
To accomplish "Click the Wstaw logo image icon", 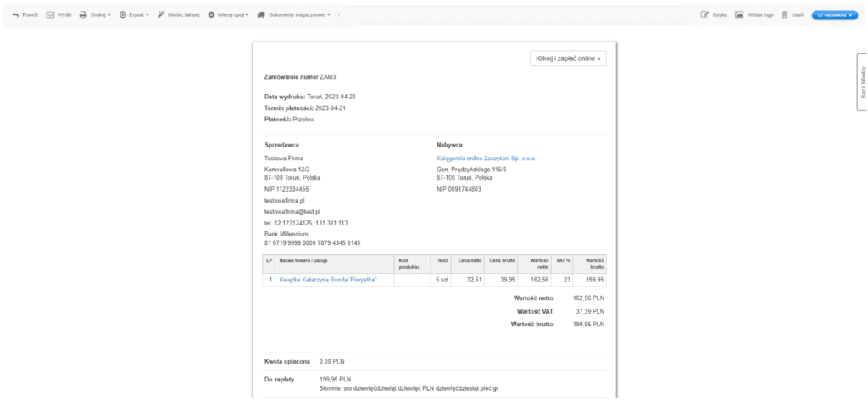I will (x=739, y=15).
